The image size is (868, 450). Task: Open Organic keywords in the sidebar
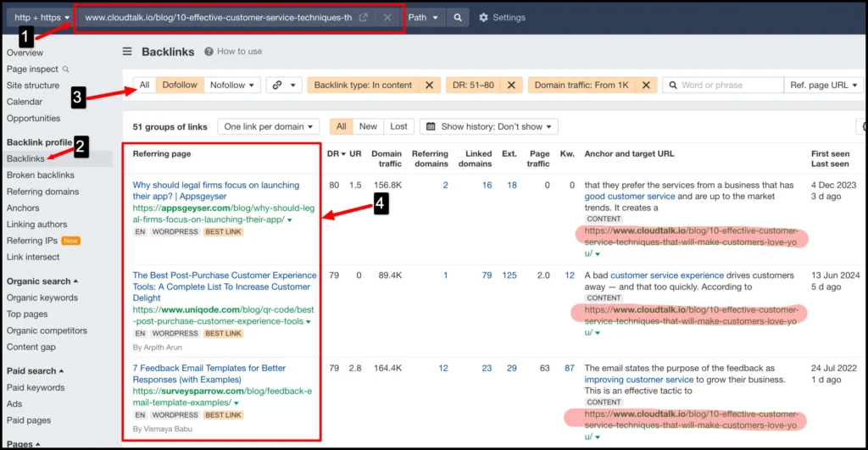coord(42,297)
